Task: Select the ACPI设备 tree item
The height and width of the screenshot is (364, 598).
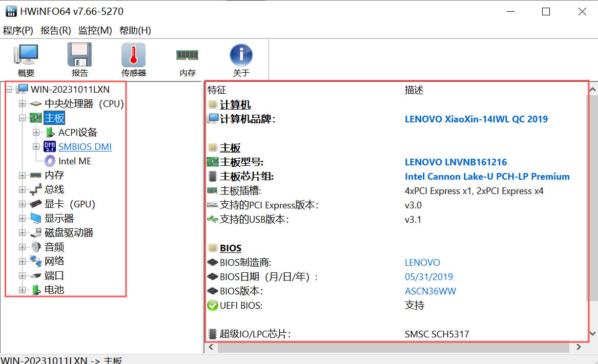Action: click(x=77, y=133)
